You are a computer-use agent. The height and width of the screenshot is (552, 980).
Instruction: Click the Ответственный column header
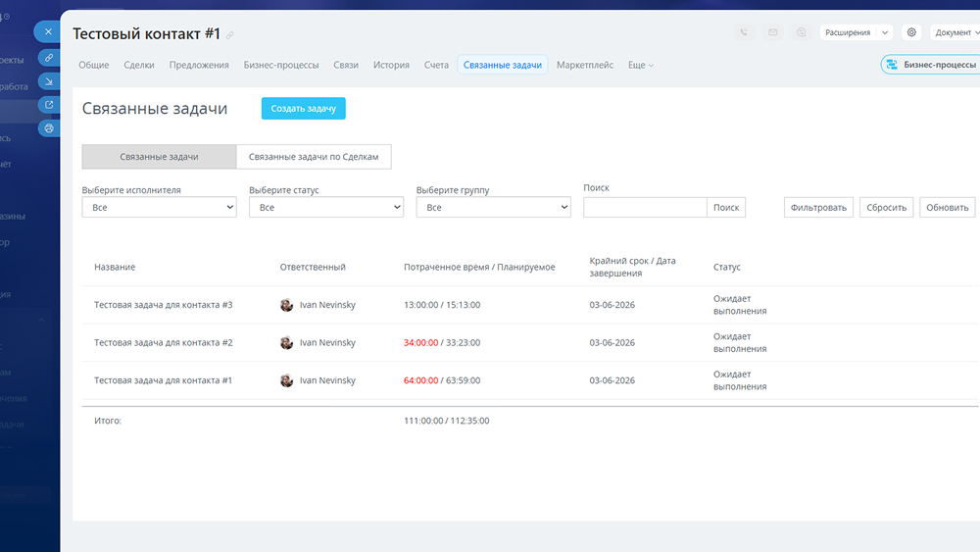pos(313,267)
